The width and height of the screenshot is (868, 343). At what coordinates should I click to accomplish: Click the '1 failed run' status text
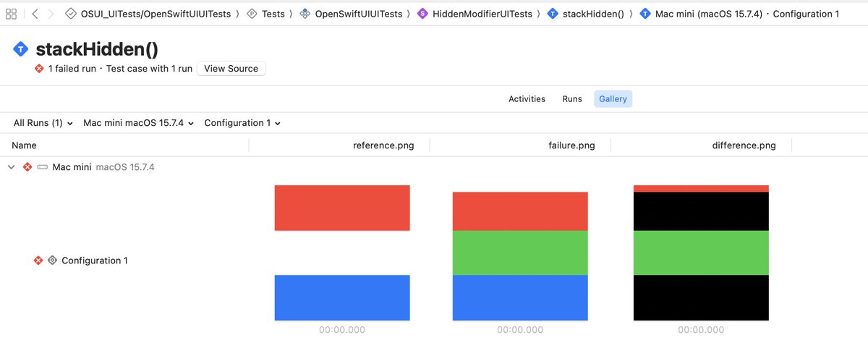tap(72, 69)
